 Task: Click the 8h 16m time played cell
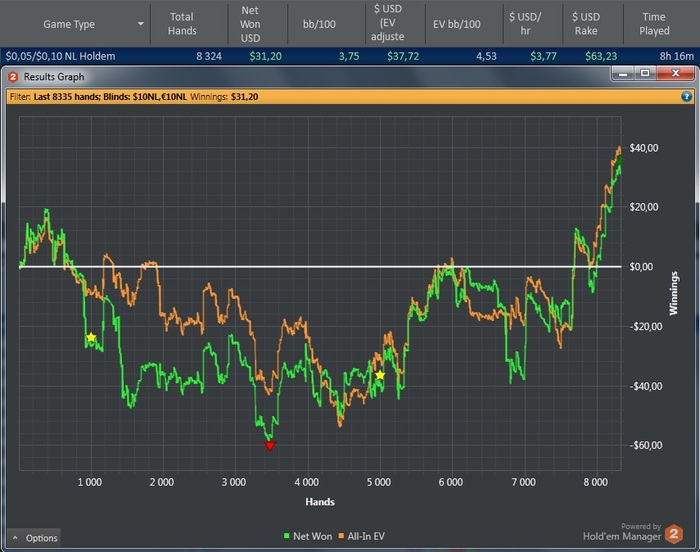tap(677, 56)
